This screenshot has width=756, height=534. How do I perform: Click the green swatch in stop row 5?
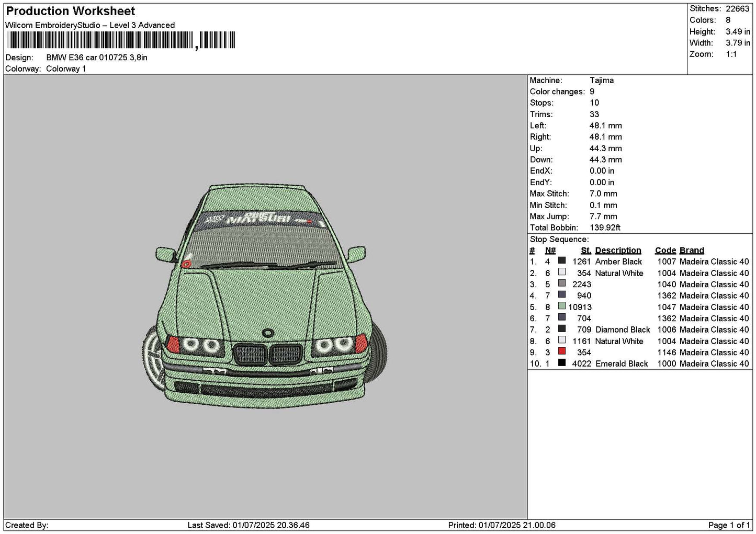562,306
